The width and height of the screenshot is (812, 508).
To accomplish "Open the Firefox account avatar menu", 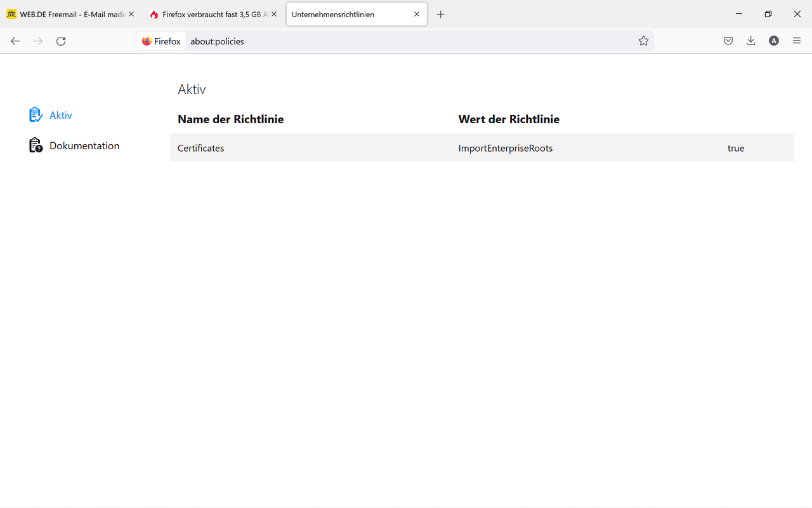I will pos(774,41).
